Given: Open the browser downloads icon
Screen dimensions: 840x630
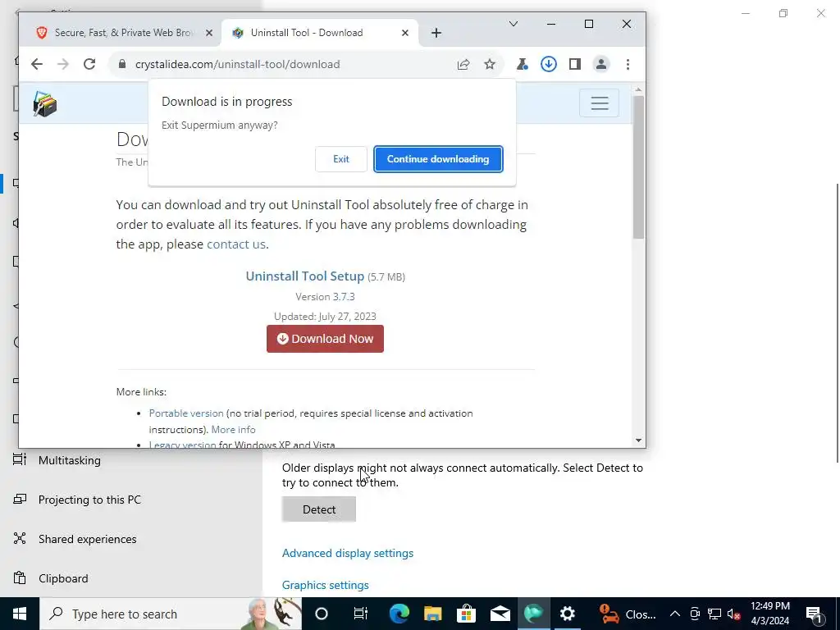Looking at the screenshot, I should (x=549, y=64).
